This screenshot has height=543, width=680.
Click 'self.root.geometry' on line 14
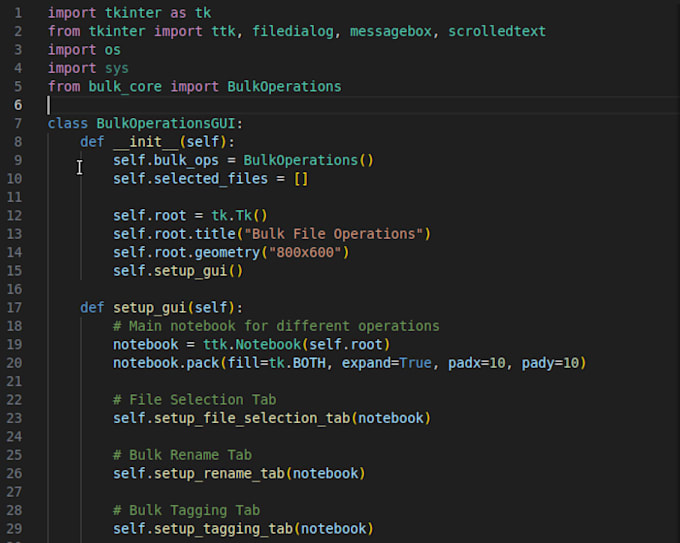[186, 252]
